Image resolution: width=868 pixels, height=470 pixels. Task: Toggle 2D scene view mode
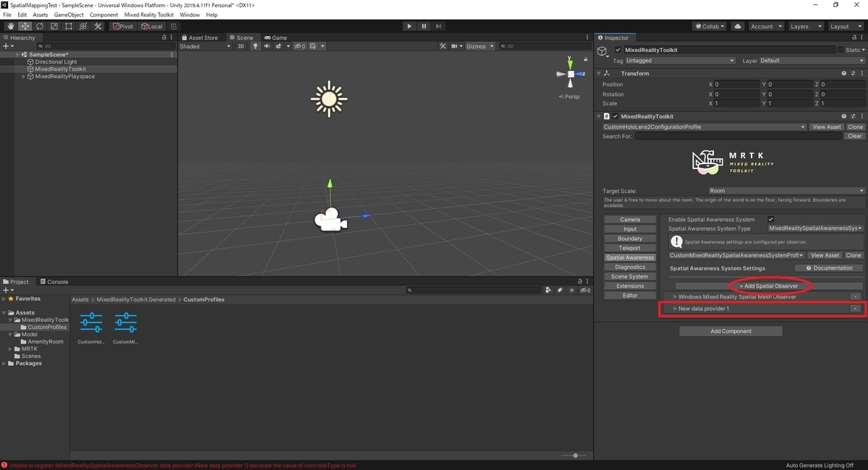click(x=241, y=46)
